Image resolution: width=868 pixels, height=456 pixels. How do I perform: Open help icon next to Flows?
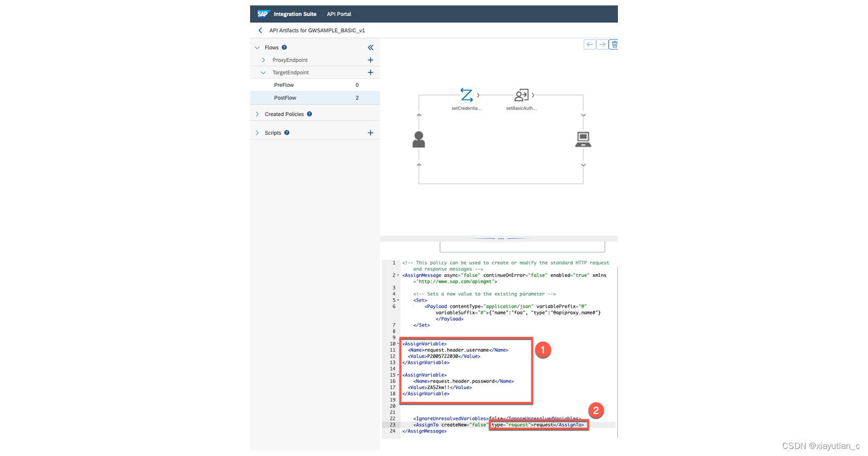click(x=284, y=47)
